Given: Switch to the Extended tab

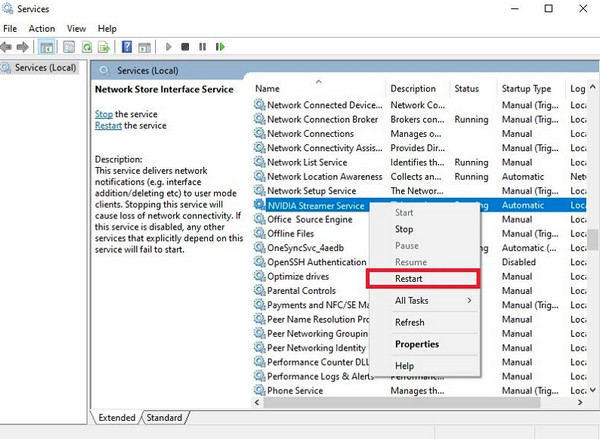Looking at the screenshot, I should [117, 418].
